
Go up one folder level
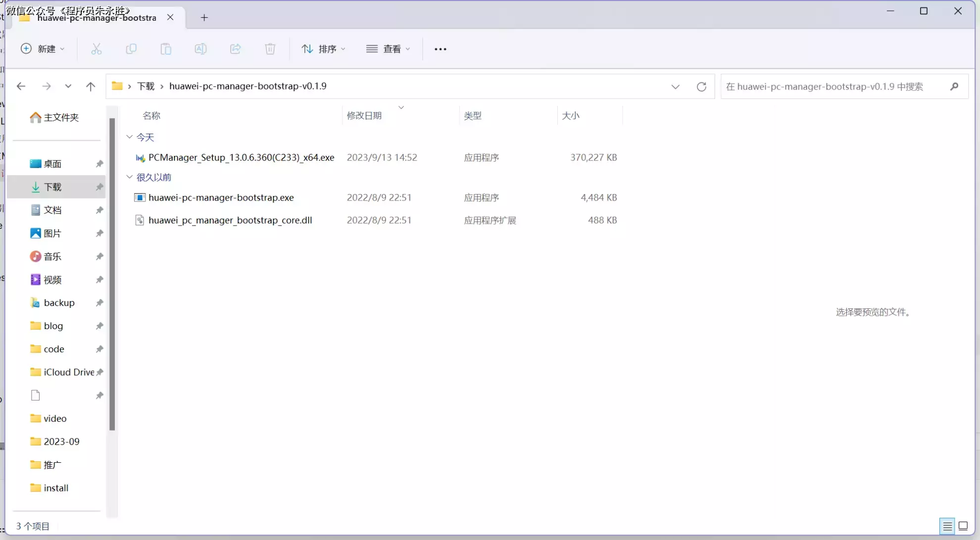click(x=91, y=87)
